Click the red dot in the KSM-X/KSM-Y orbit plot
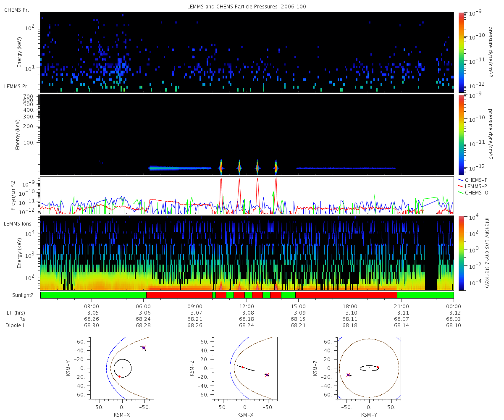 [119, 376]
